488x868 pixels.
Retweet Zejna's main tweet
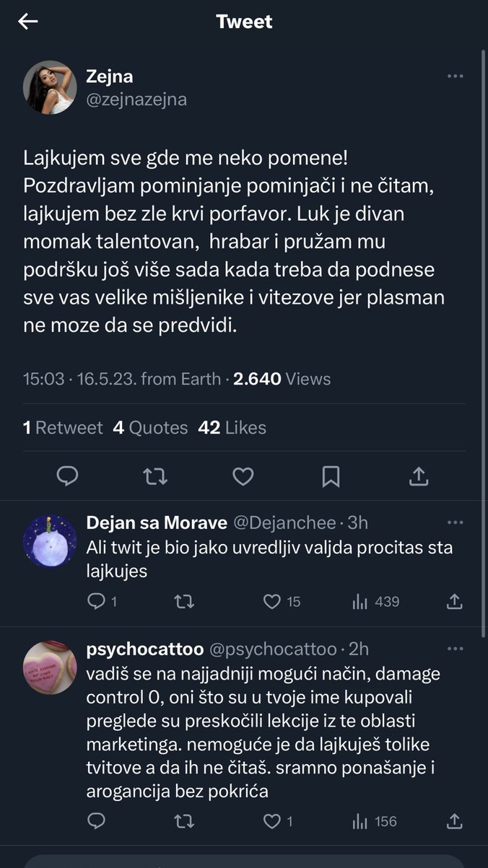coord(155,475)
